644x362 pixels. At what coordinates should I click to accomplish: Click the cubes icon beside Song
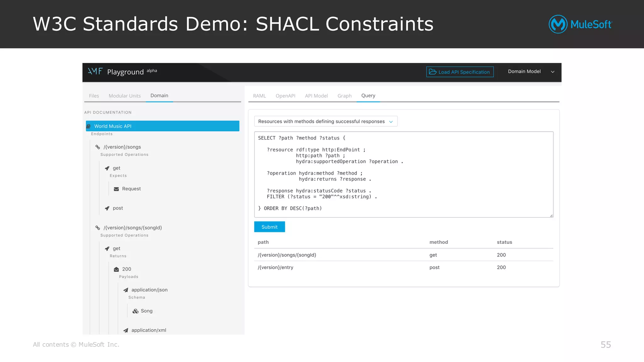[136, 311]
